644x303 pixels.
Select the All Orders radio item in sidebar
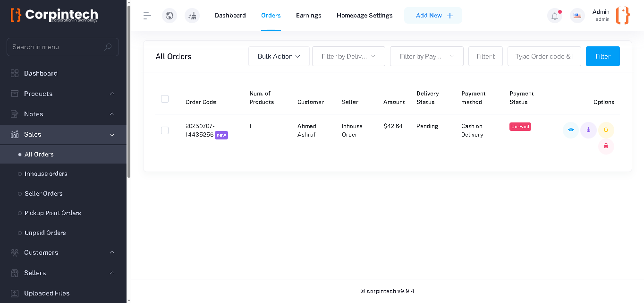tap(39, 154)
